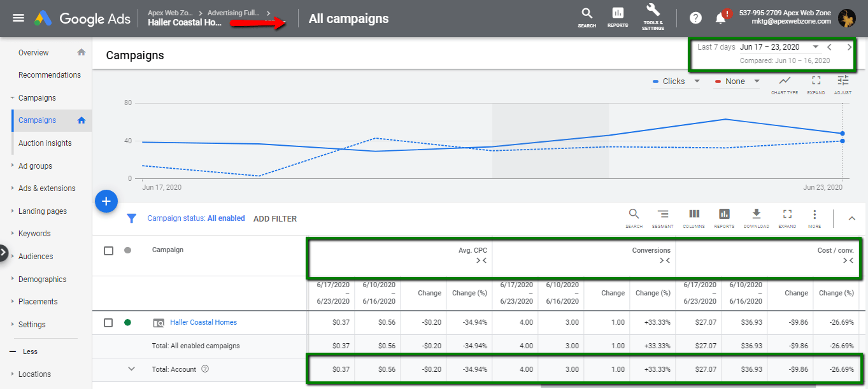Viewport: 868px width, 389px height.
Task: Download the campaigns table data
Action: 756,216
